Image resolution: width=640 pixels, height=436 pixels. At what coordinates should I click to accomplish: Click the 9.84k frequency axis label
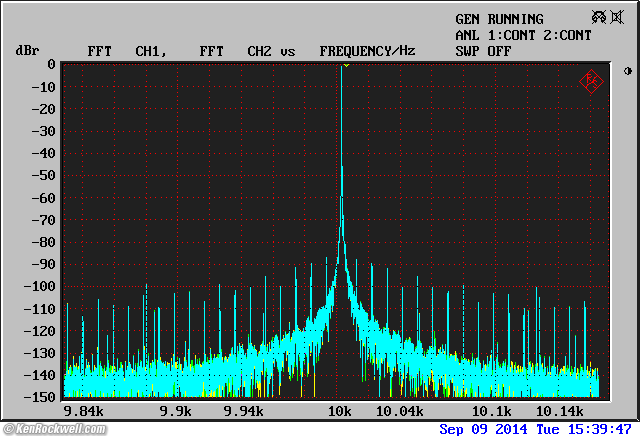coord(82,411)
